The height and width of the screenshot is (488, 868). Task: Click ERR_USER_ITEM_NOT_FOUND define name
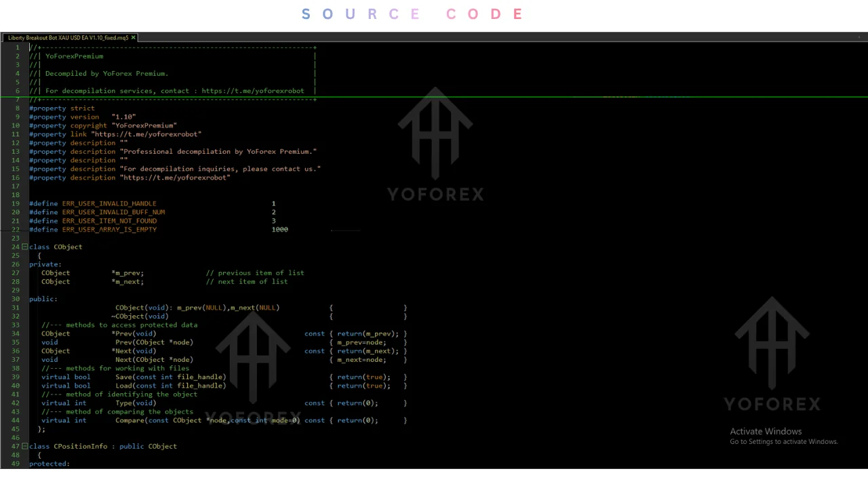pos(109,221)
